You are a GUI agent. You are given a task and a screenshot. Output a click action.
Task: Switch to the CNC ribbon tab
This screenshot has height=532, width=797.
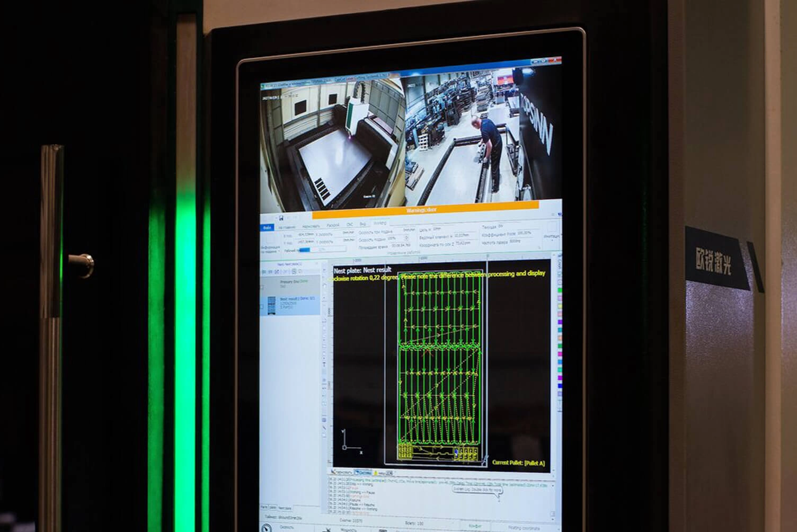coord(350,225)
